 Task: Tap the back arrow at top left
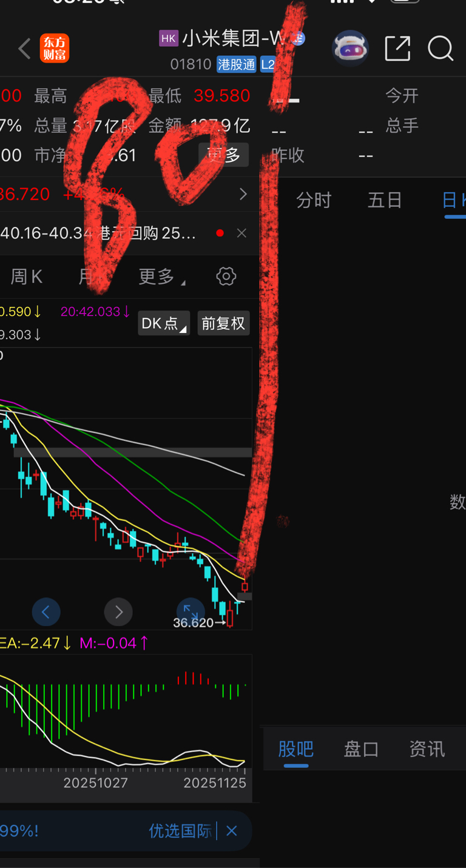point(24,49)
